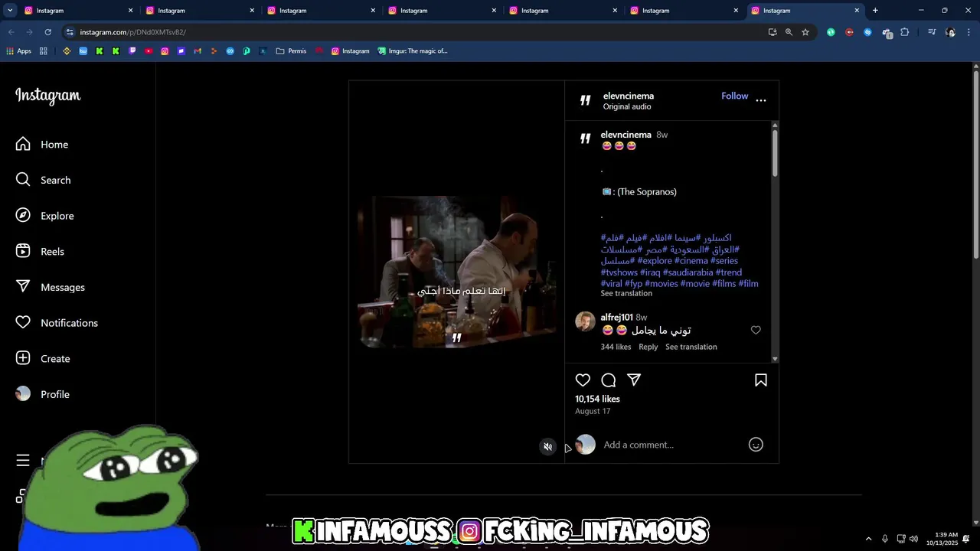Open the Instagram bookmark with its label

click(350, 51)
